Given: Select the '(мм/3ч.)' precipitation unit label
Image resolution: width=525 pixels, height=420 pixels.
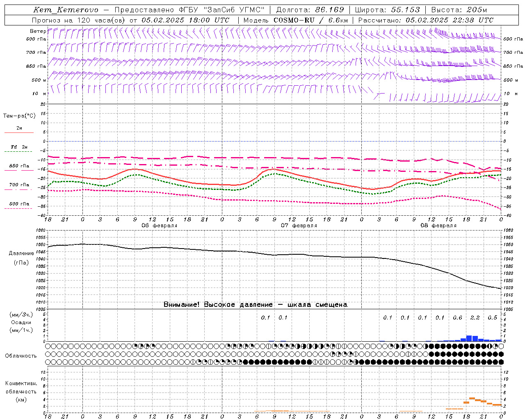Looking at the screenshot, I should pyautogui.click(x=21, y=315).
